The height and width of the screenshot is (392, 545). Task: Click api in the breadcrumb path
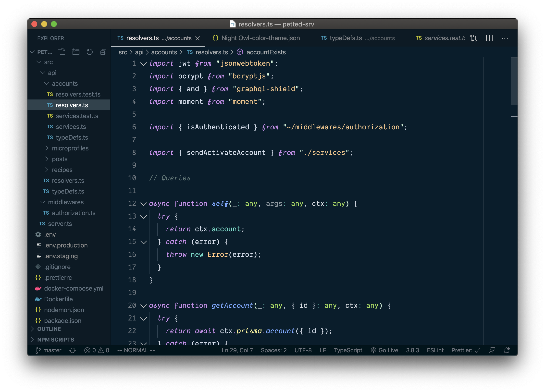tap(139, 52)
